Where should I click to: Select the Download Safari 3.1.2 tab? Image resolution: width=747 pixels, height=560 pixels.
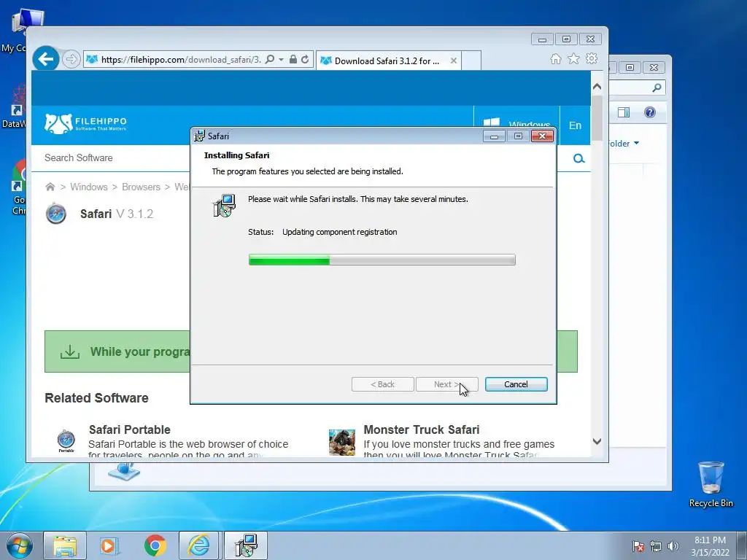point(388,61)
